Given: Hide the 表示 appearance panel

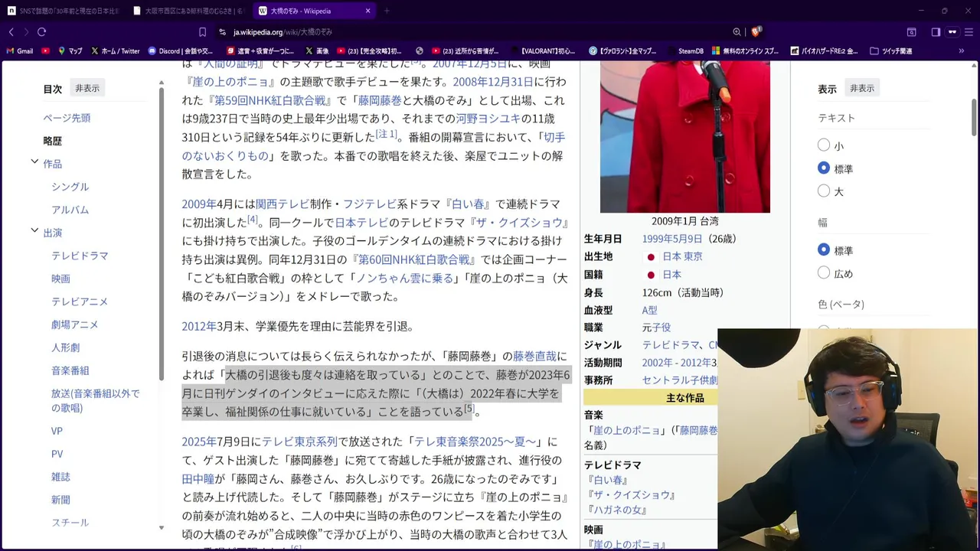Looking at the screenshot, I should click(x=862, y=88).
